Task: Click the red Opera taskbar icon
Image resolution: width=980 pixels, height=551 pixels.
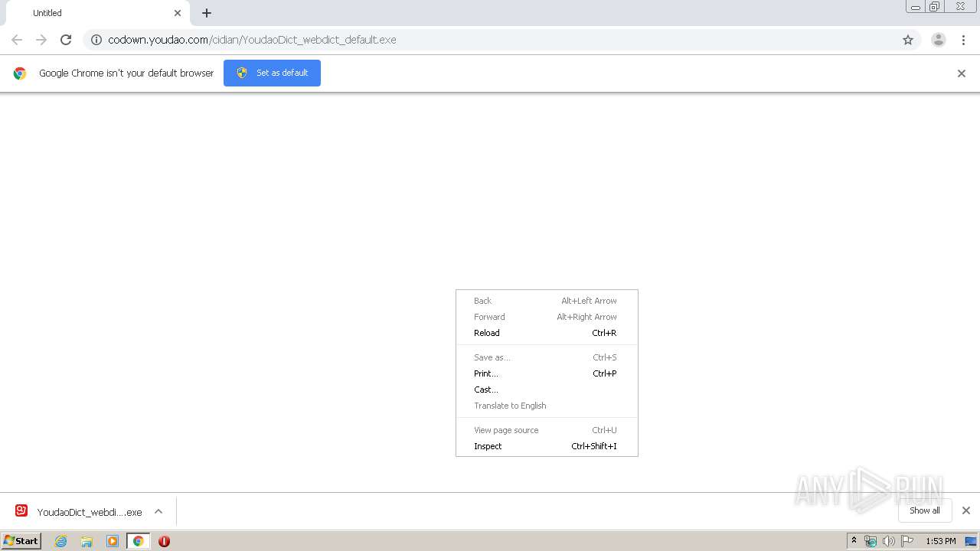Action: click(x=164, y=541)
